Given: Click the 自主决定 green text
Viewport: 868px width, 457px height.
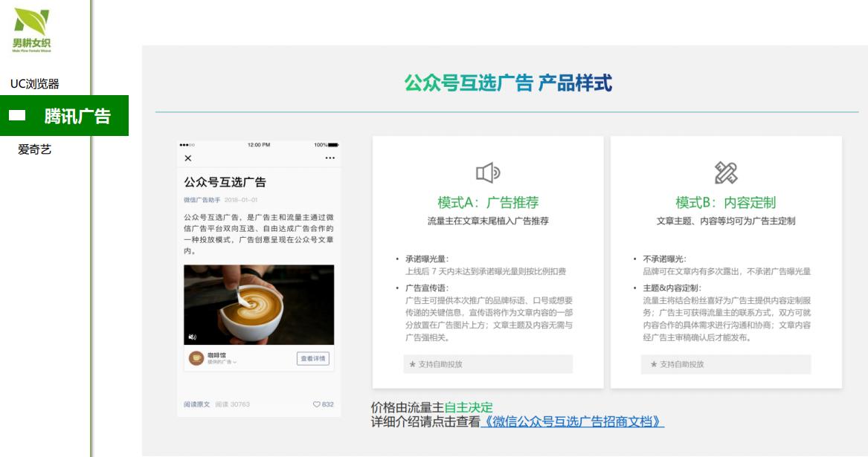Looking at the screenshot, I should [469, 407].
